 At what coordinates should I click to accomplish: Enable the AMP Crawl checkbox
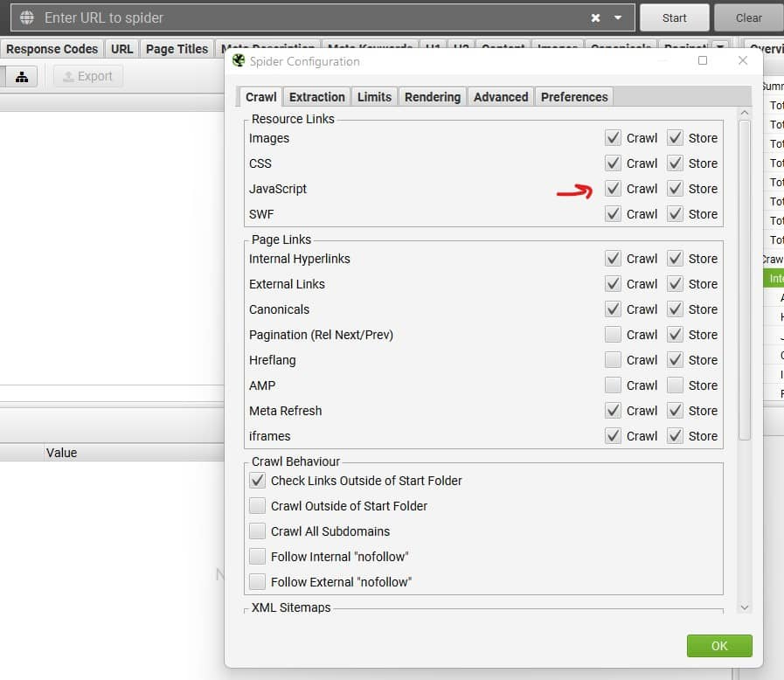613,385
